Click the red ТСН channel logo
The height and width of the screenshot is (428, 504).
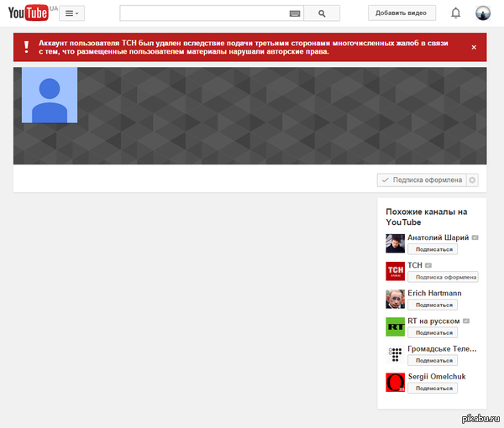click(395, 271)
